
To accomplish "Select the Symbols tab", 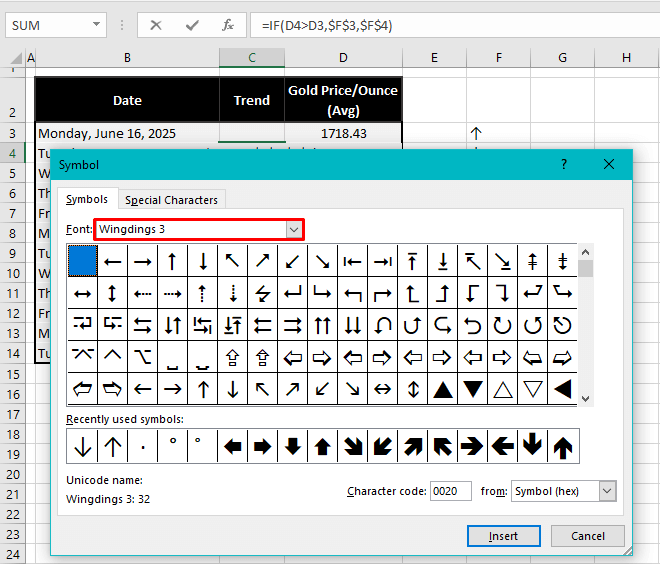I will click(x=87, y=199).
